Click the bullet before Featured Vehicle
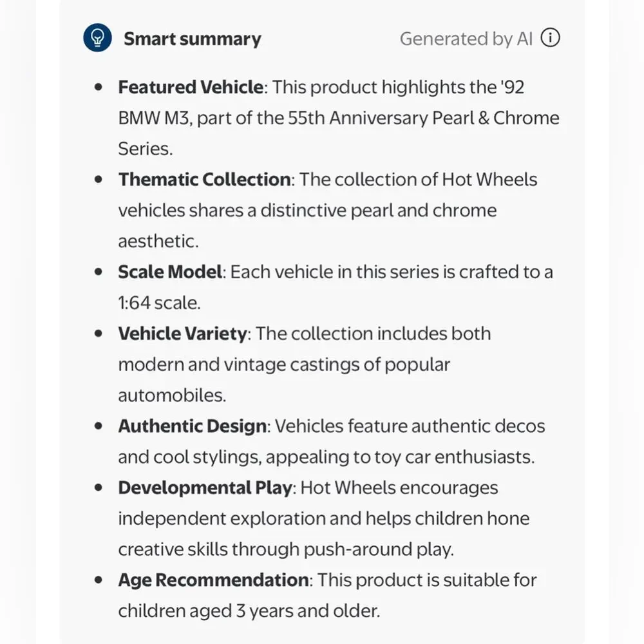Screen dimensions: 644x644 98,87
